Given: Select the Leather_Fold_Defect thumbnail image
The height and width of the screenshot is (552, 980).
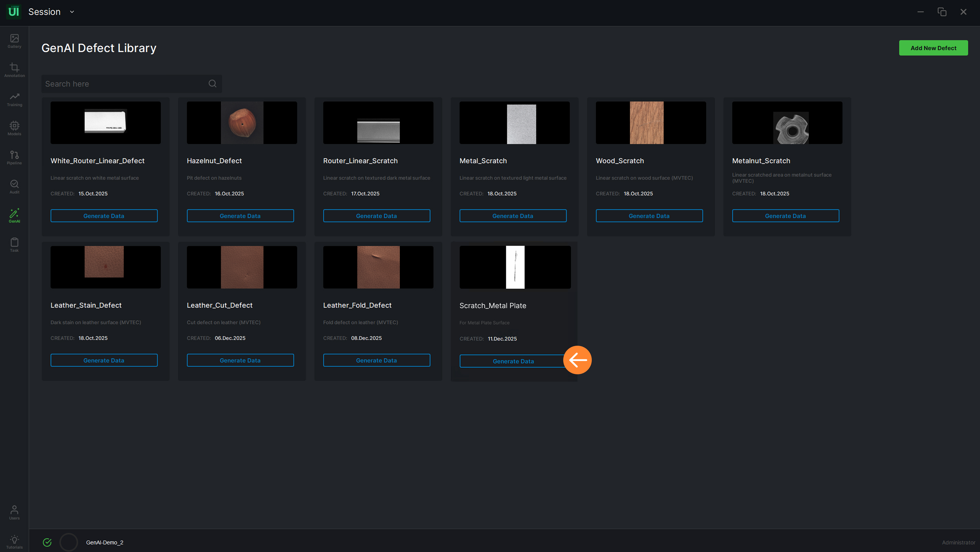Looking at the screenshot, I should point(378,267).
